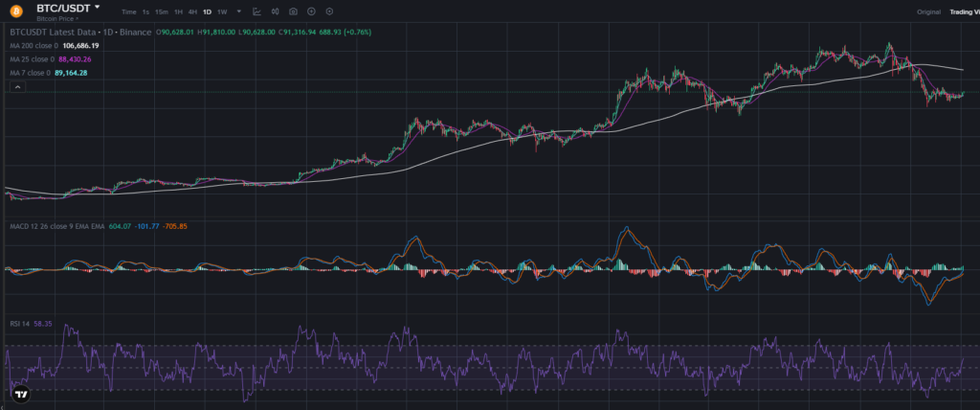Open the candlestick chart style icon
Screen dimensions: 980x410
(x=275, y=11)
